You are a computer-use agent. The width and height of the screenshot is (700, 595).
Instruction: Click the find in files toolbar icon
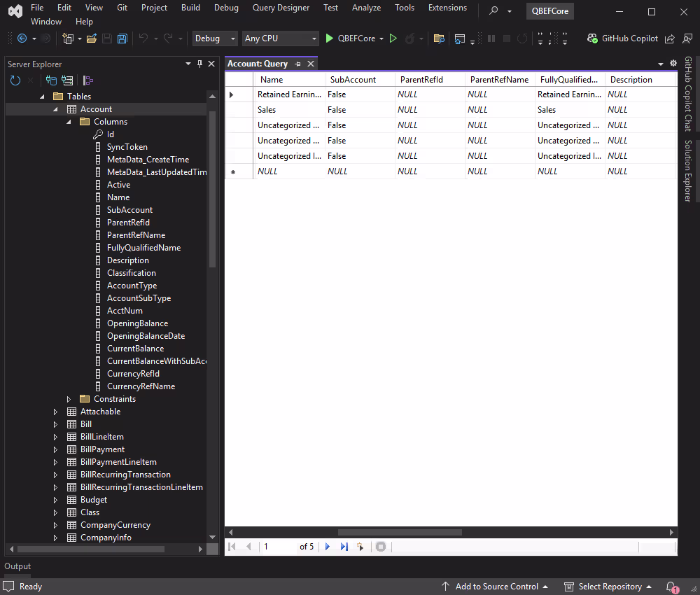[439, 38]
